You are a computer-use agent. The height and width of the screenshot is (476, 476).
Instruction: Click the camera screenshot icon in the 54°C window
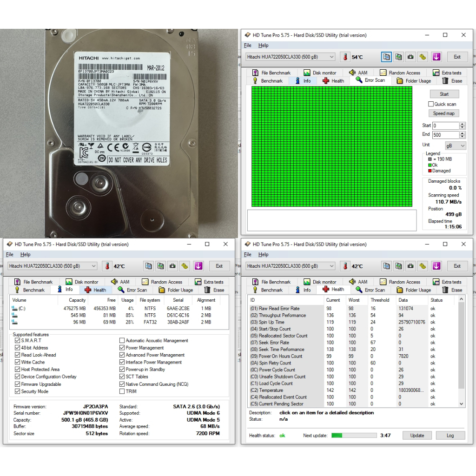(410, 57)
